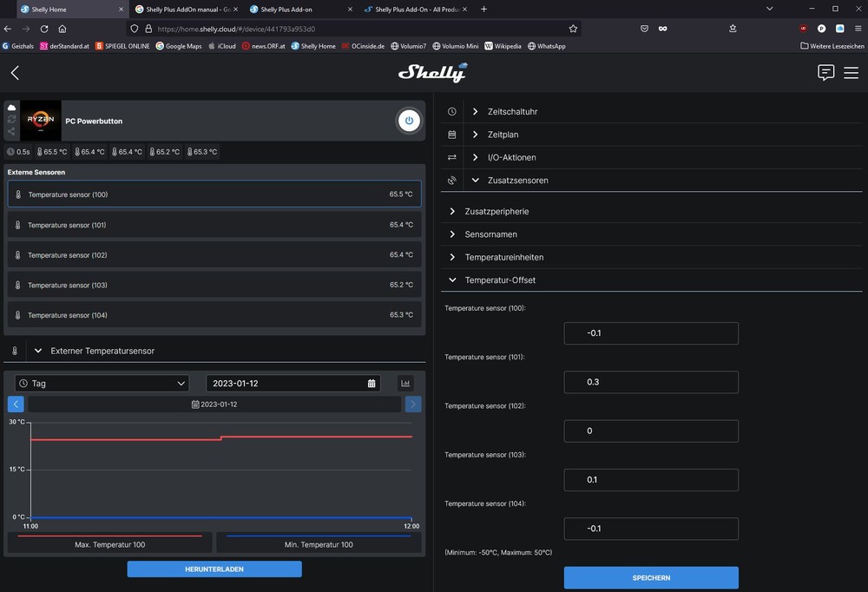Open the Shelly hamburger main menu
The width and height of the screenshot is (868, 592).
pos(851,73)
